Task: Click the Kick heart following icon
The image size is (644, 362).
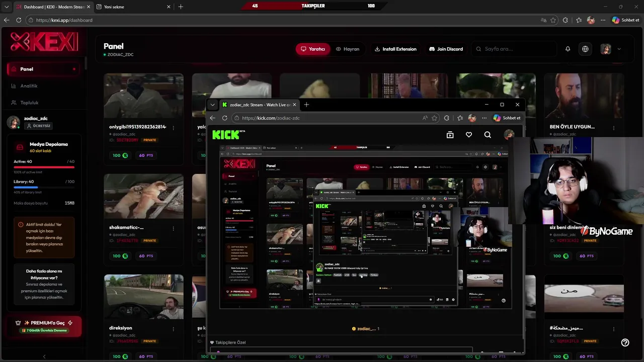Action: click(468, 135)
